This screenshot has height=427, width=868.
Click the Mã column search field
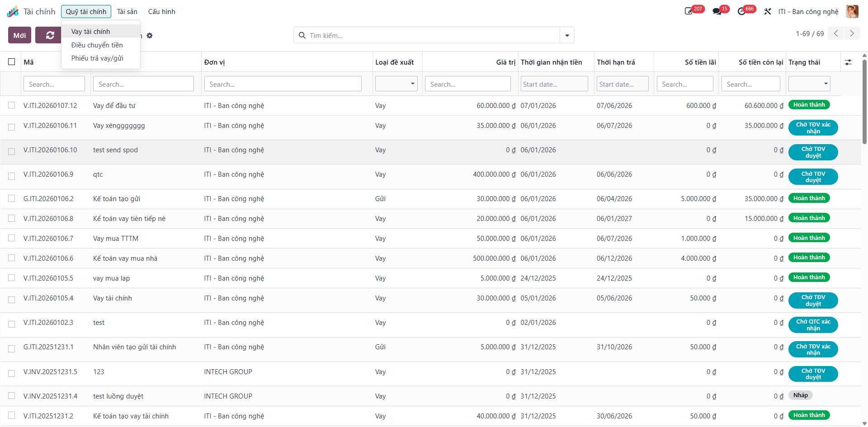(54, 84)
